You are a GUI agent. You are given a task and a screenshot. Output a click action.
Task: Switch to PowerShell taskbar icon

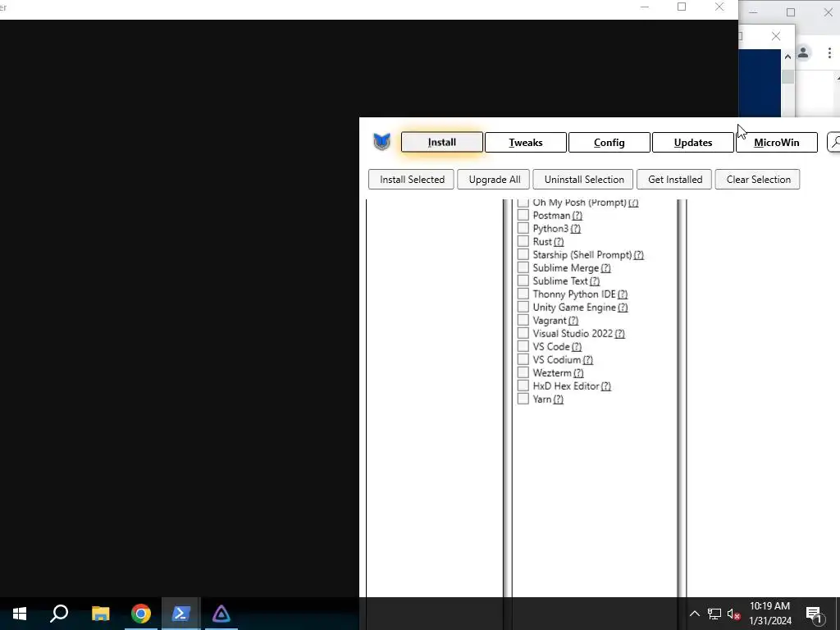coord(180,614)
